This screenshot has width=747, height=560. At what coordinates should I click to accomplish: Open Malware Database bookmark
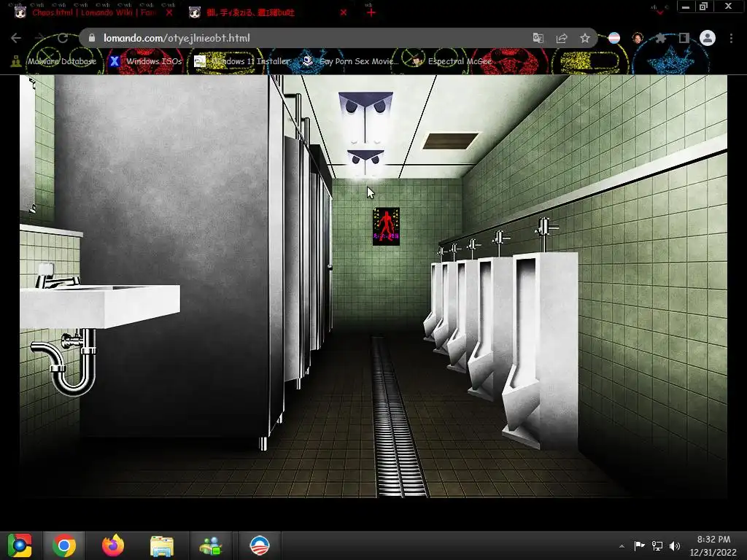(53, 61)
